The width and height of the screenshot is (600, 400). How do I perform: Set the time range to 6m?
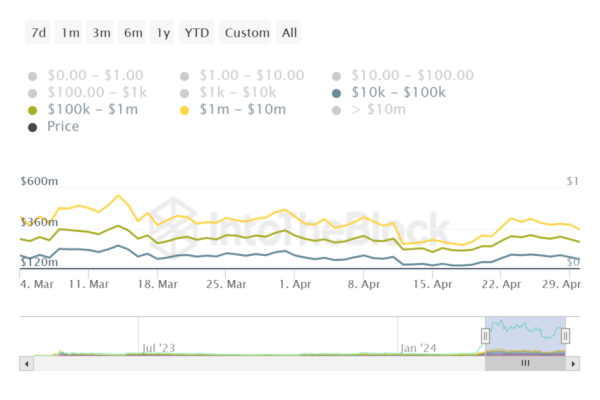click(x=133, y=33)
